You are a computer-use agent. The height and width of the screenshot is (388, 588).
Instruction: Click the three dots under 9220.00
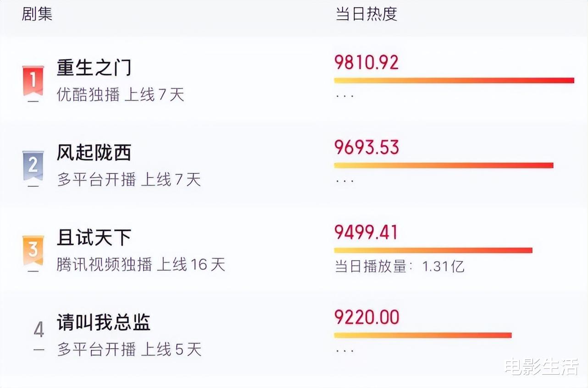[x=344, y=351]
